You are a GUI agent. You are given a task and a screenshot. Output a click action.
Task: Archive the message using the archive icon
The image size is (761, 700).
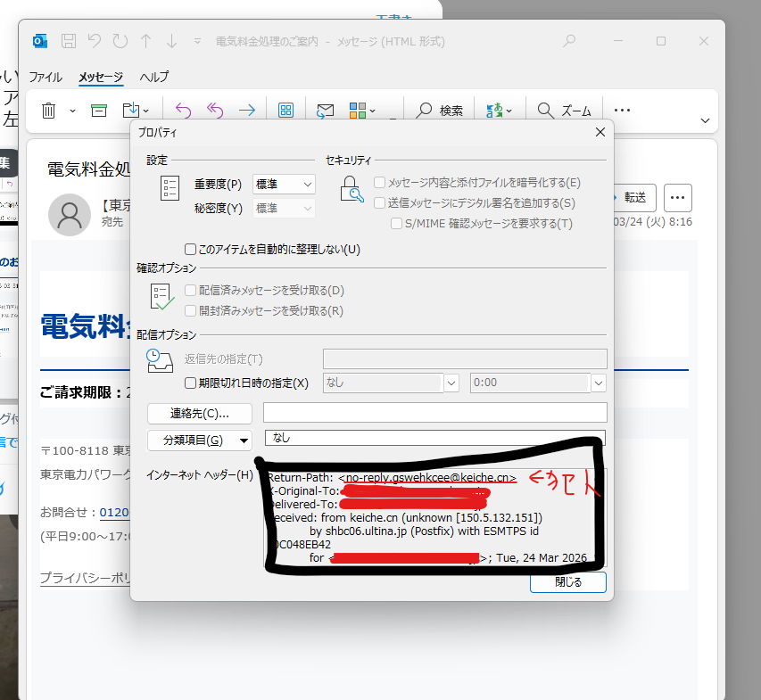98,110
